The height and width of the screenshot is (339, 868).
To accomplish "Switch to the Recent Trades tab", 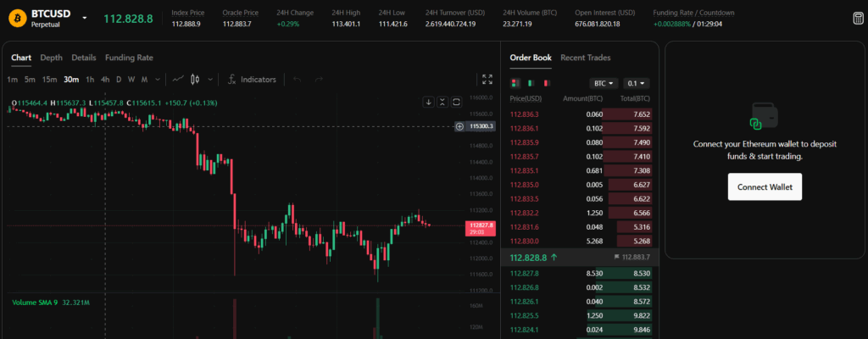I will click(x=585, y=58).
